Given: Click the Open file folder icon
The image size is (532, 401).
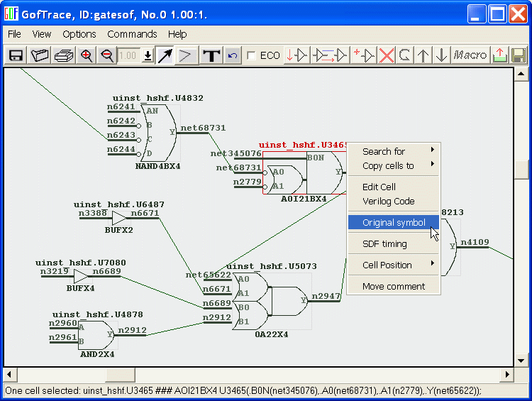Looking at the screenshot, I should point(40,55).
